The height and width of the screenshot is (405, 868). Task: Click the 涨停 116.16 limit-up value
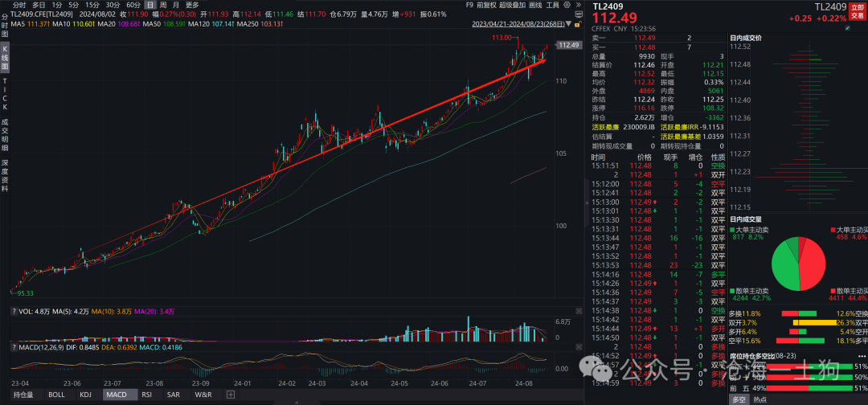pyautogui.click(x=645, y=108)
